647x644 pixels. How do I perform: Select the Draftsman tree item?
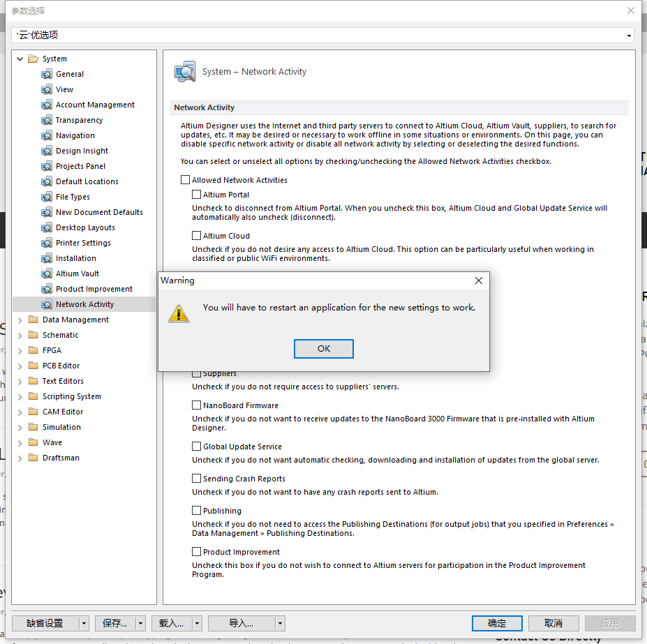[x=61, y=458]
